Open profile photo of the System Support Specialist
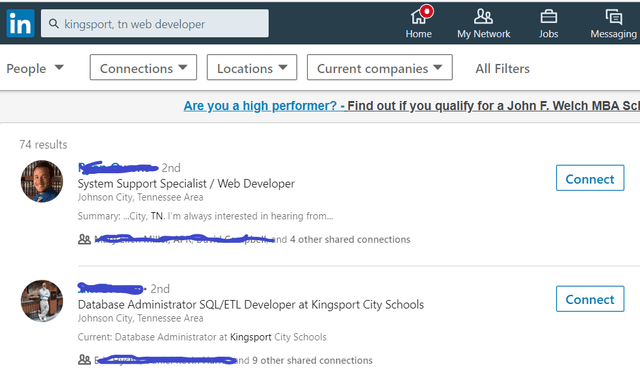This screenshot has width=640, height=377. [42, 181]
